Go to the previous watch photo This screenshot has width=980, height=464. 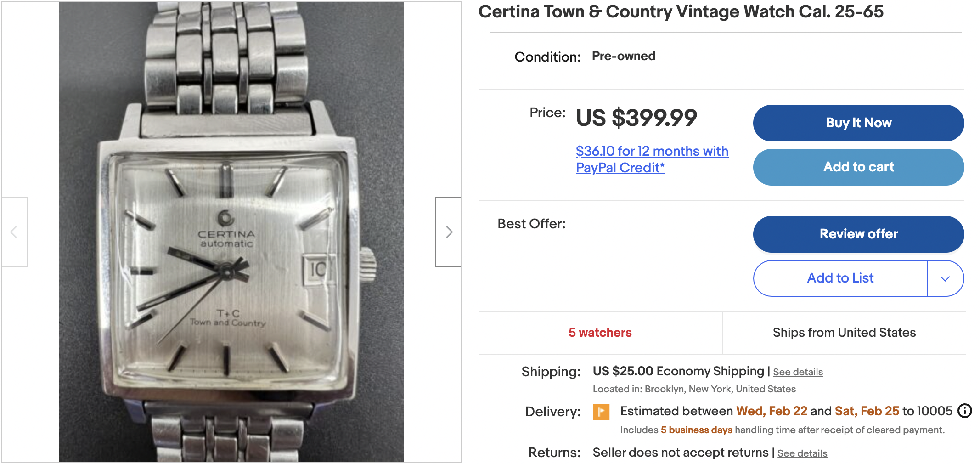pyautogui.click(x=14, y=232)
